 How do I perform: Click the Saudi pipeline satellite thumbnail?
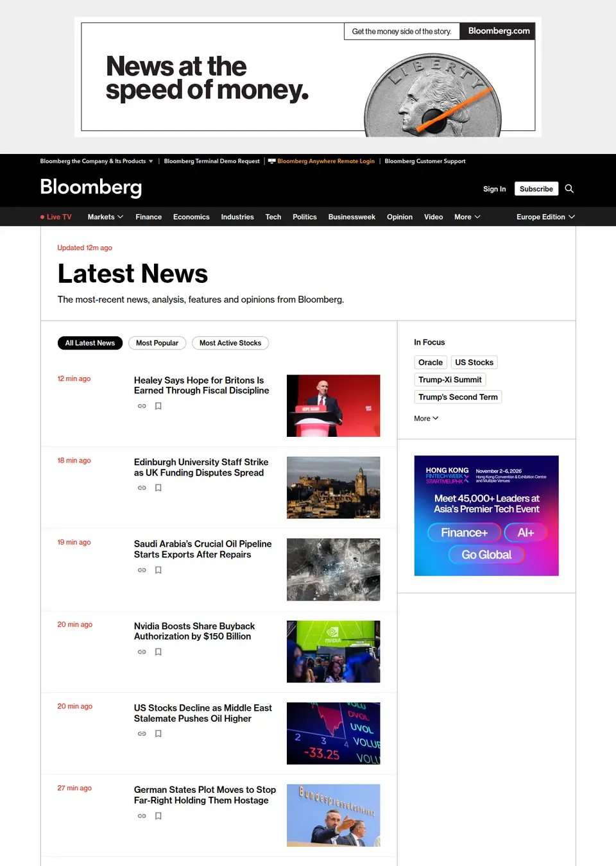(x=333, y=570)
